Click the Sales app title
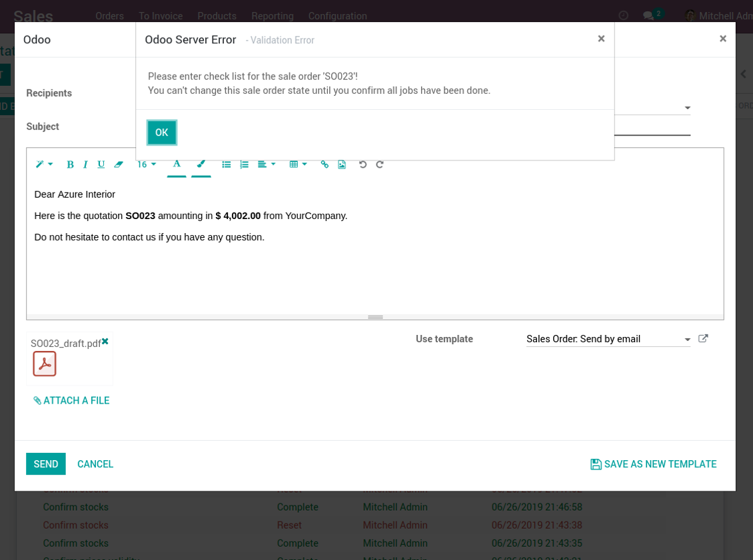The height and width of the screenshot is (560, 753). (33, 16)
